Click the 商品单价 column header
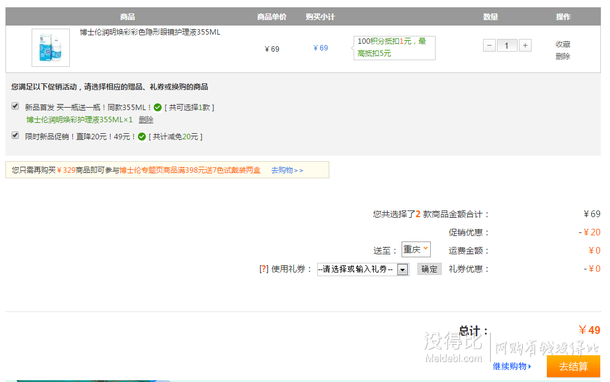 coord(272,17)
